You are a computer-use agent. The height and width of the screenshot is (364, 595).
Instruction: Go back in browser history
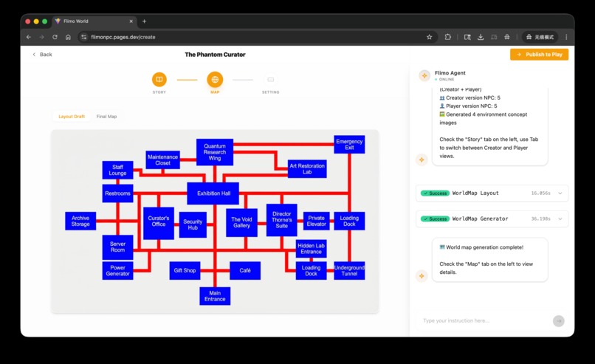coord(29,37)
